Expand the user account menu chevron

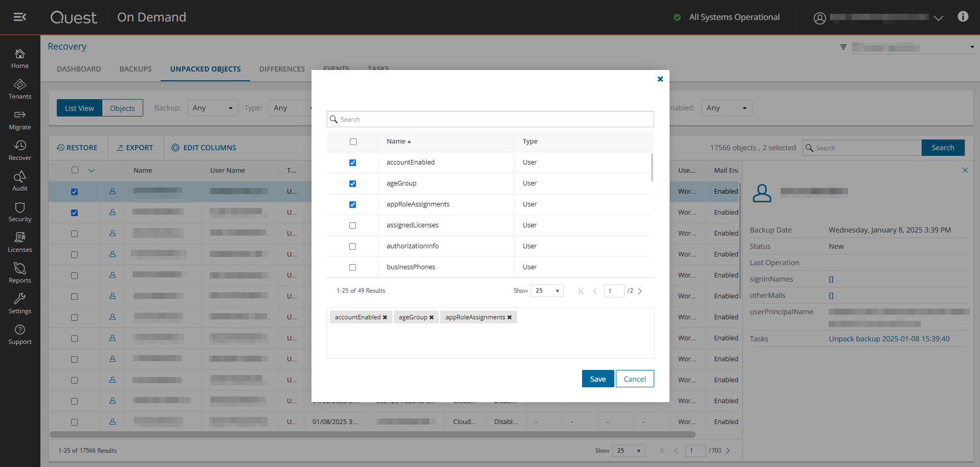tap(938, 18)
